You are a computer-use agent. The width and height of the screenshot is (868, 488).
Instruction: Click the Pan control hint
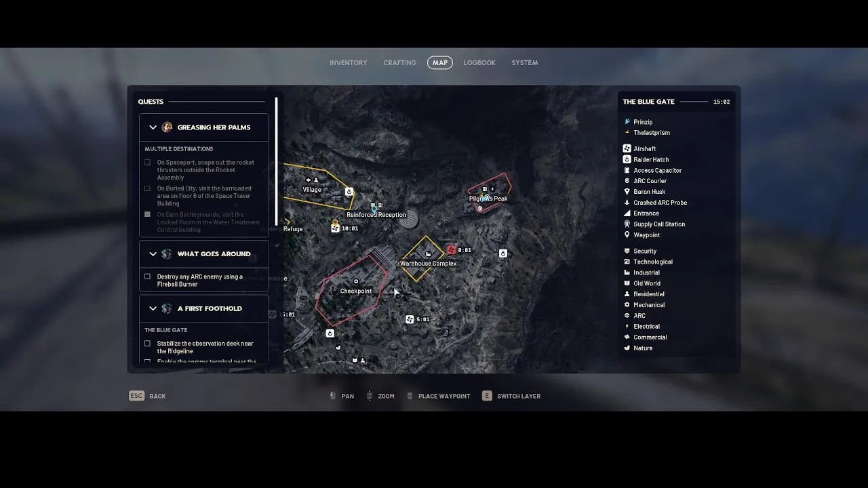pyautogui.click(x=342, y=396)
